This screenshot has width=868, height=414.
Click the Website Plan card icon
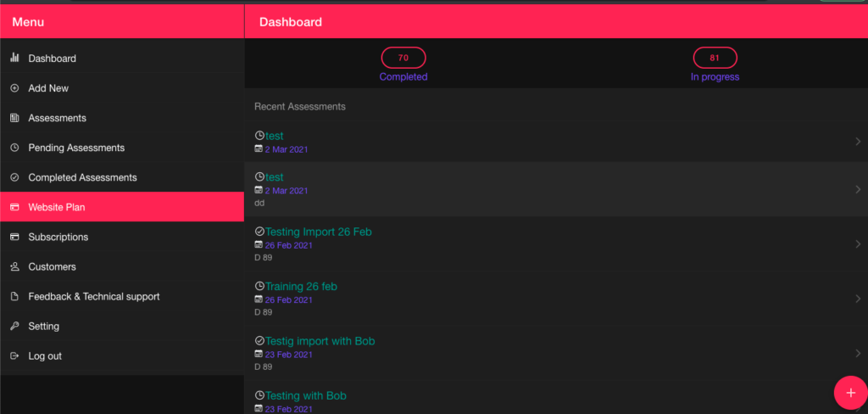(x=15, y=207)
